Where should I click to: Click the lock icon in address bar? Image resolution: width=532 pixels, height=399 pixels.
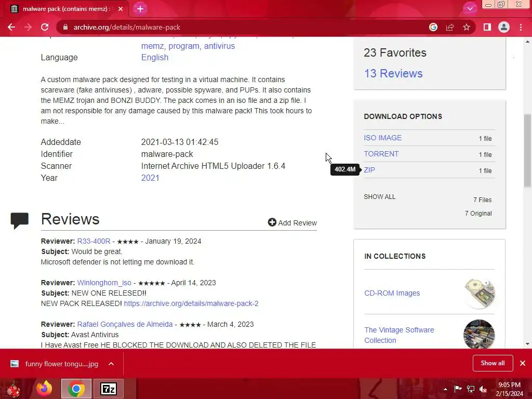tap(65, 27)
